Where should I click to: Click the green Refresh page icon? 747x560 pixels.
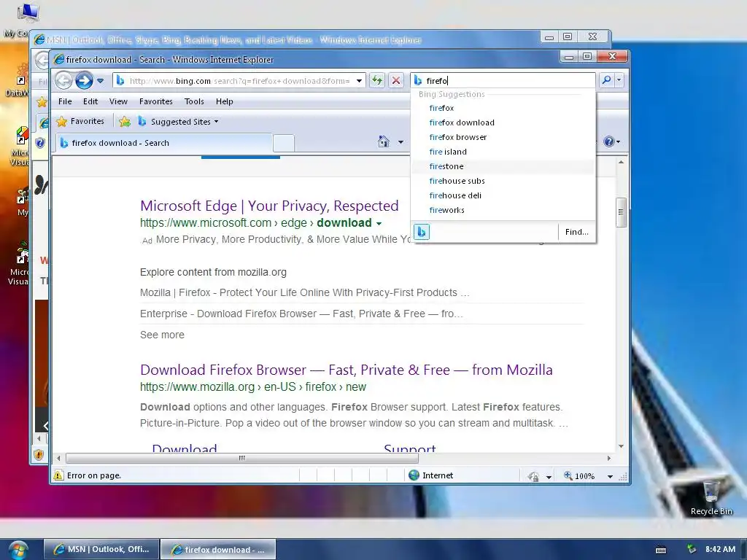[377, 80]
